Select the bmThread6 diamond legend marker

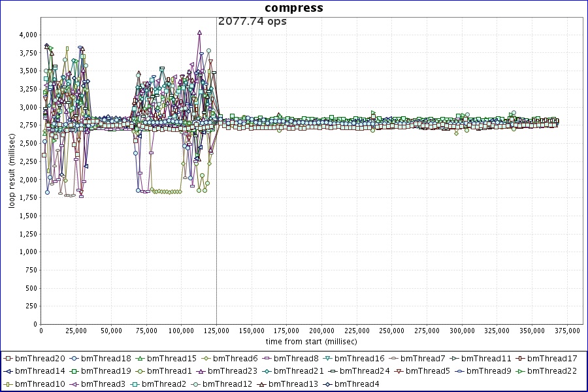click(206, 359)
